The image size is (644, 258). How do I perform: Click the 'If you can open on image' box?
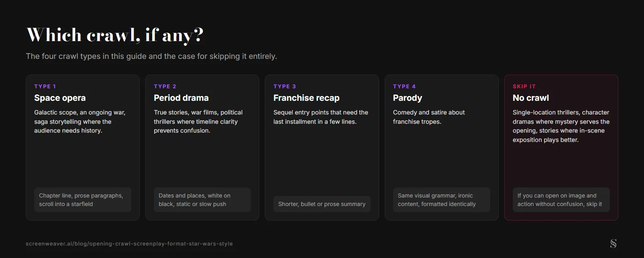point(561,200)
